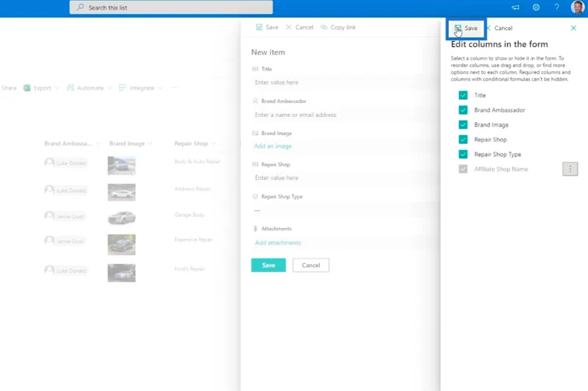Image resolution: width=588 pixels, height=391 pixels.
Task: Click the Share command
Action: (x=8, y=88)
